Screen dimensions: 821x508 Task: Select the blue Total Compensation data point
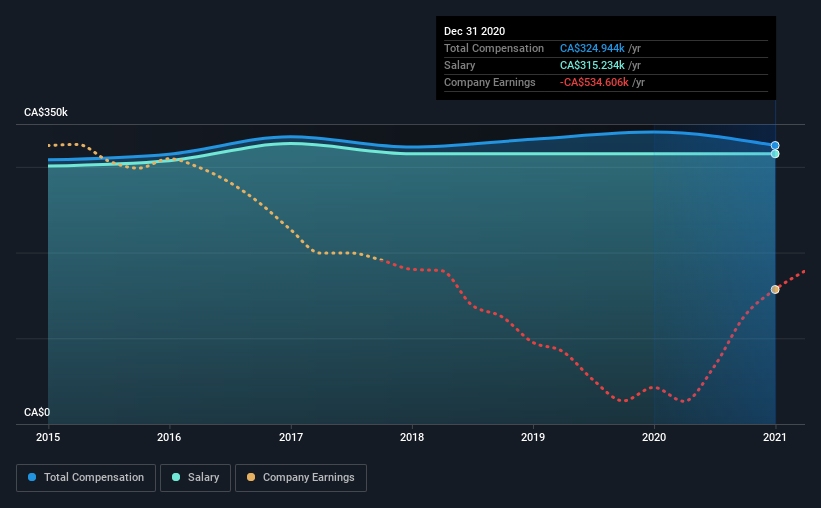(775, 146)
